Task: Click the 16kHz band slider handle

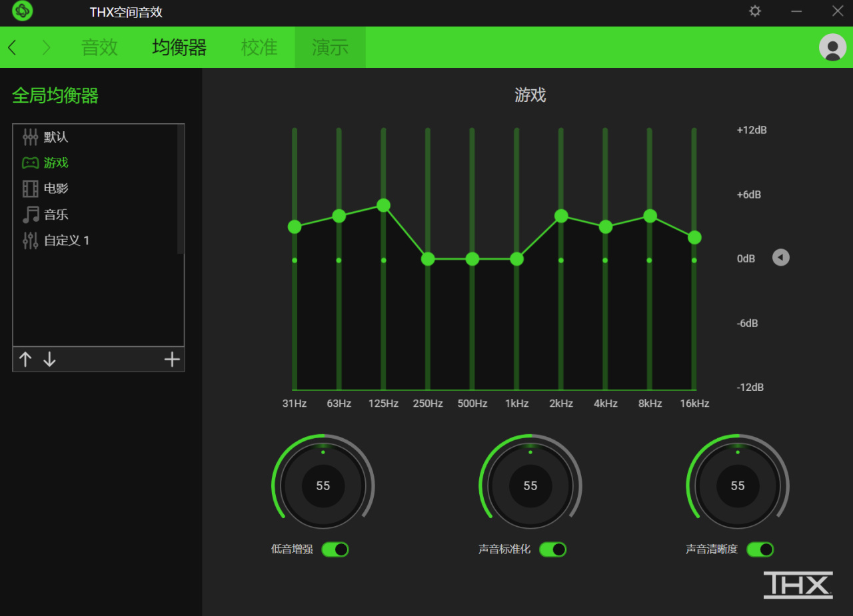Action: pos(694,238)
